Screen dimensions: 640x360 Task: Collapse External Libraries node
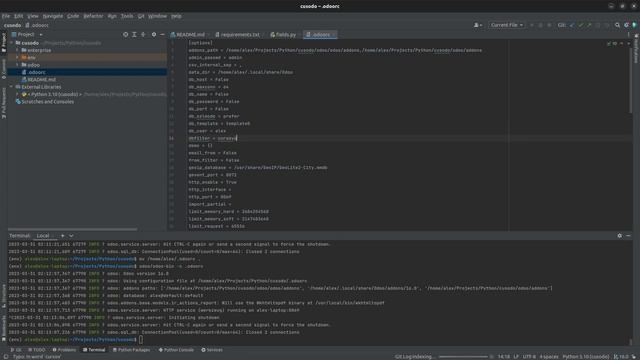[x=11, y=87]
